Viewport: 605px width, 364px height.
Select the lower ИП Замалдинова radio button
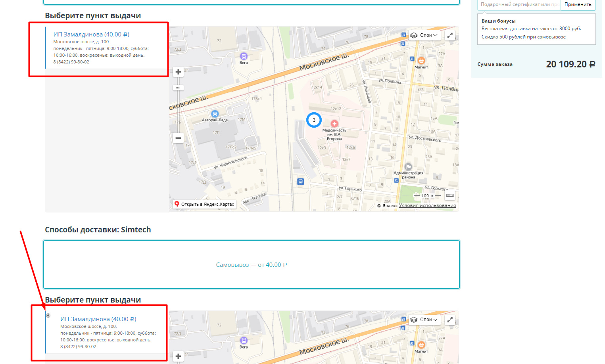(x=48, y=316)
